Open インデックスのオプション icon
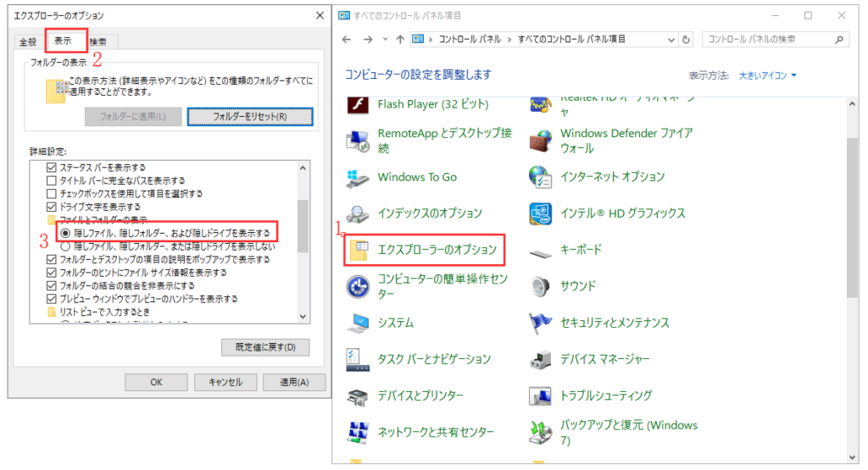 358,214
